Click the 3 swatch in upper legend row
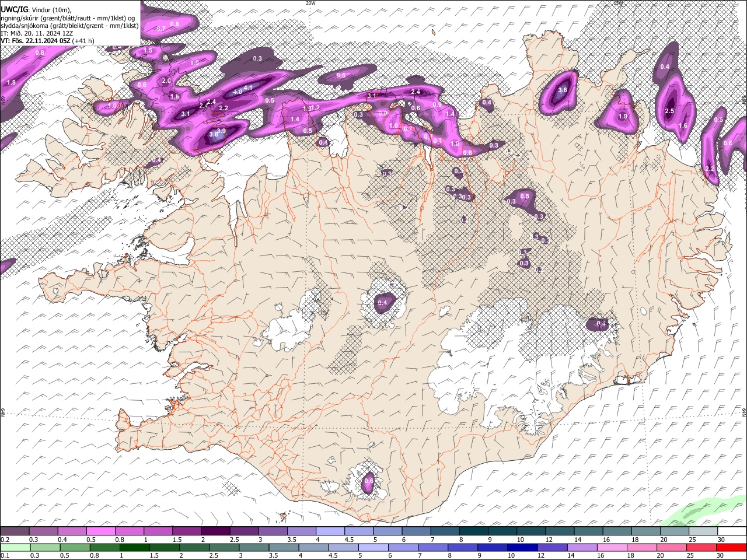This screenshot has height=560, width=747. (x=273, y=531)
